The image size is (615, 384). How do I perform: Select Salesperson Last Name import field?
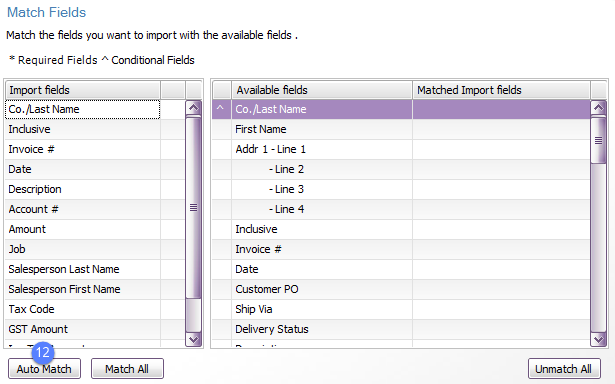click(x=82, y=269)
